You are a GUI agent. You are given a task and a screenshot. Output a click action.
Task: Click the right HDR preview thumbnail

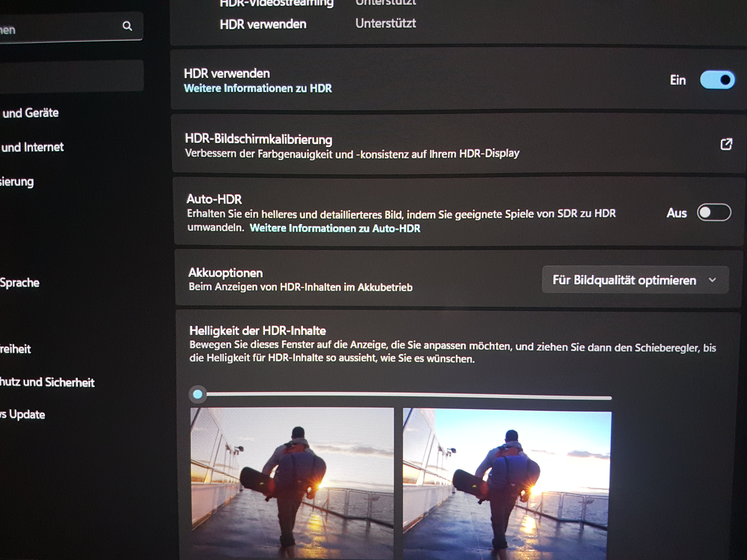[507, 484]
